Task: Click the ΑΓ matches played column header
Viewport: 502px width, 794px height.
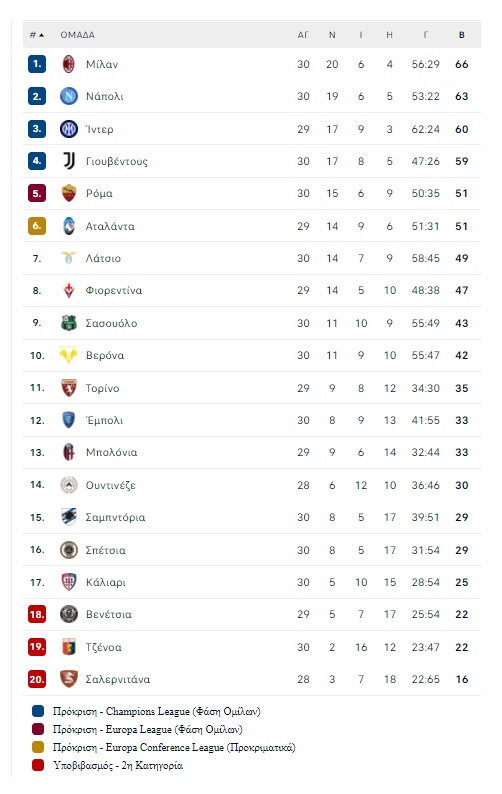Action: pos(303,35)
